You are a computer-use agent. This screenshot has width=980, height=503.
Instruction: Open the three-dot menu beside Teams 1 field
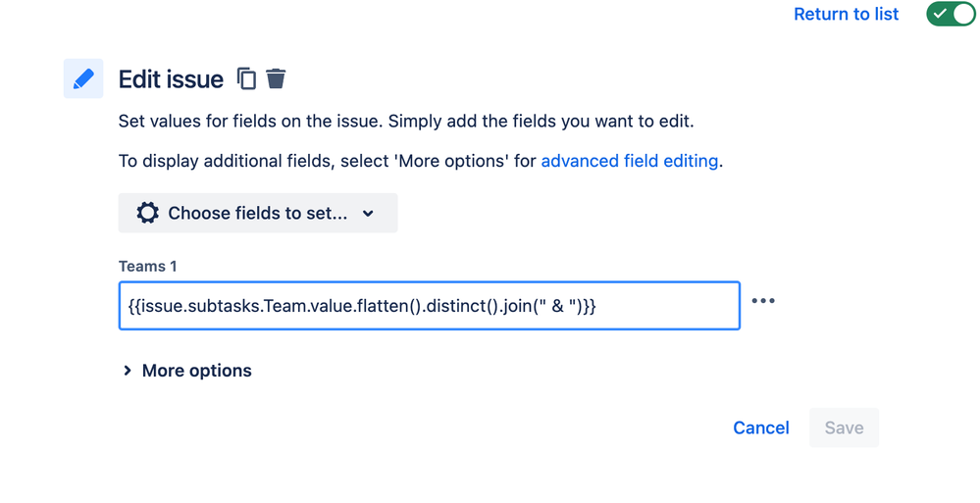point(763,301)
